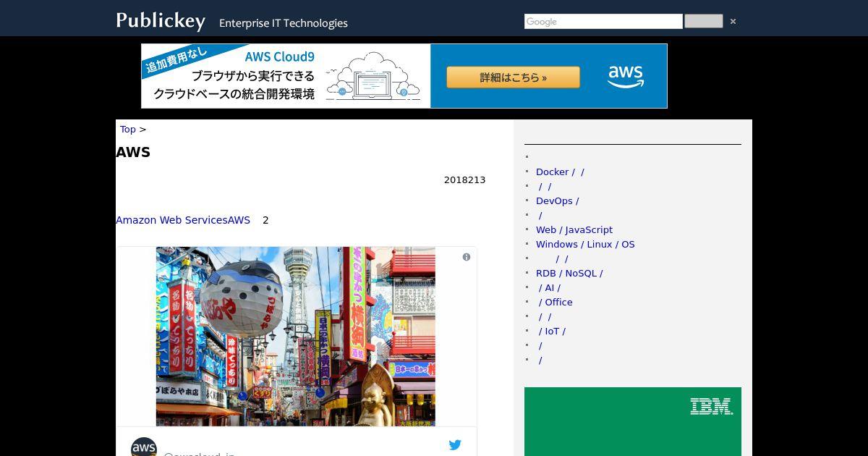Click the Twitter bird icon
868x456 pixels.
[455, 445]
